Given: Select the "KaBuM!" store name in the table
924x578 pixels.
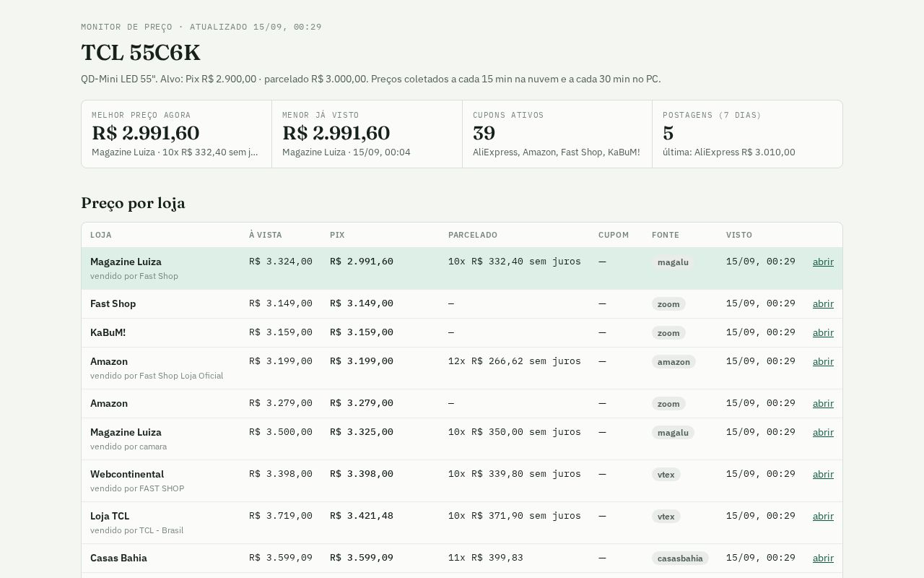Looking at the screenshot, I should point(108,332).
